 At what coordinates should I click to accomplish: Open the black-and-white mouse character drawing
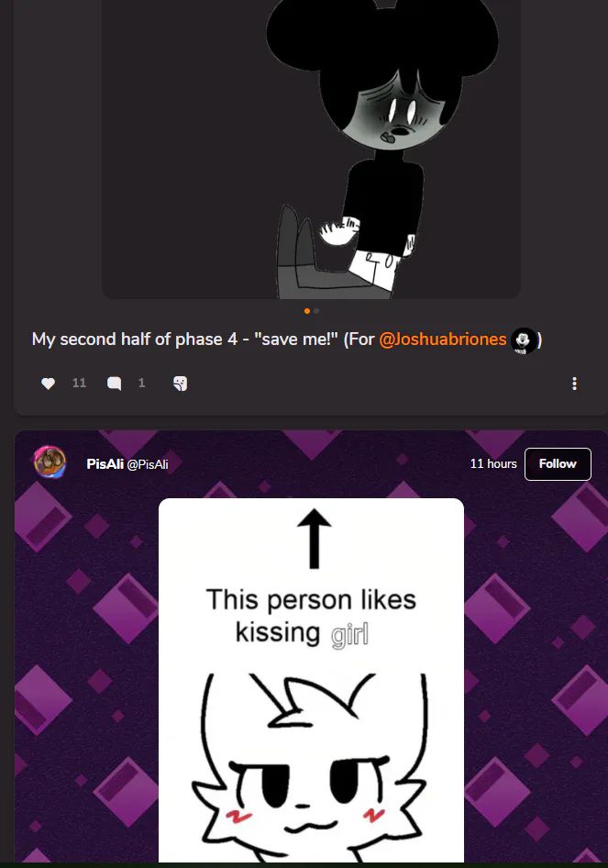pos(311,150)
